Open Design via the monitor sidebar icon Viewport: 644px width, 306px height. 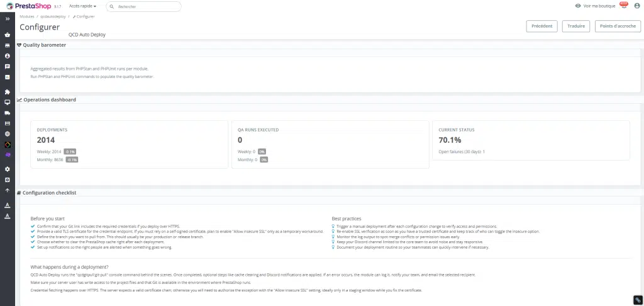coord(8,102)
